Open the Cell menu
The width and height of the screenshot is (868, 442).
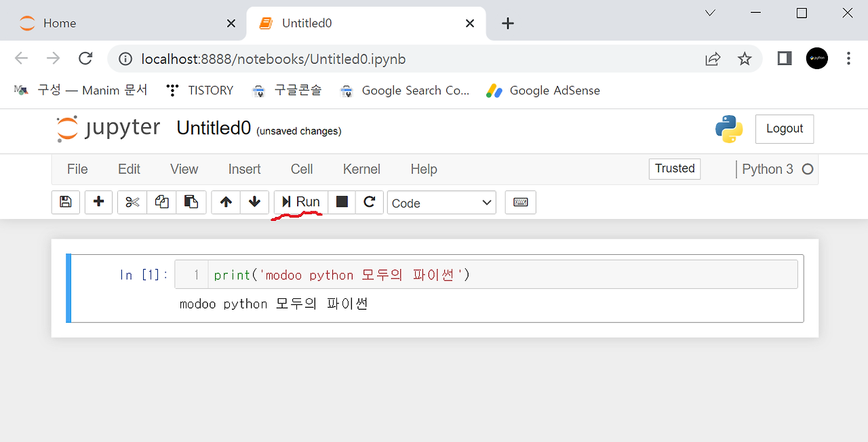coord(302,169)
